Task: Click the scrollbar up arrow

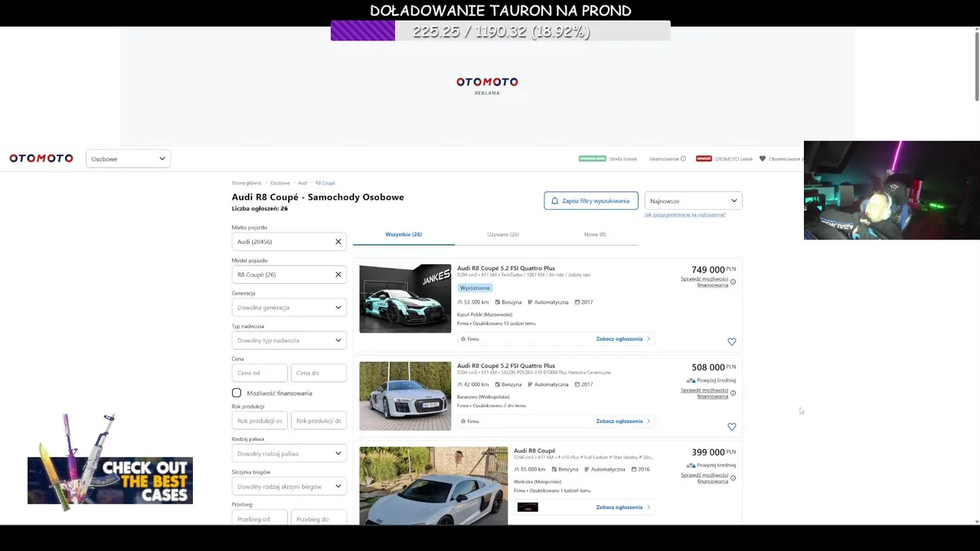Action: coord(977,29)
